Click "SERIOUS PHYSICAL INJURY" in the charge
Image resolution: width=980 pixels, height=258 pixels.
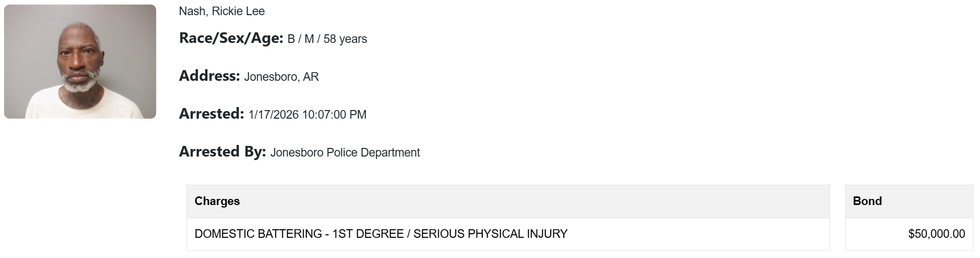[490, 234]
